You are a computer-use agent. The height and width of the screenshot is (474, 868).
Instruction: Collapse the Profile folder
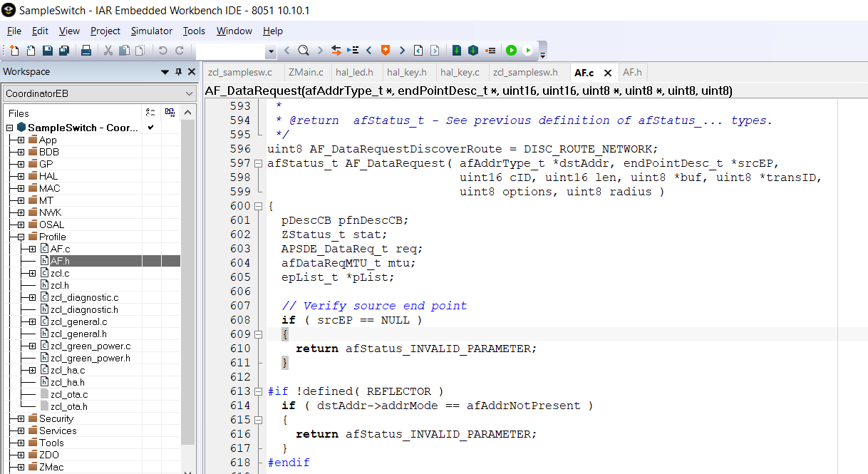coord(21,237)
